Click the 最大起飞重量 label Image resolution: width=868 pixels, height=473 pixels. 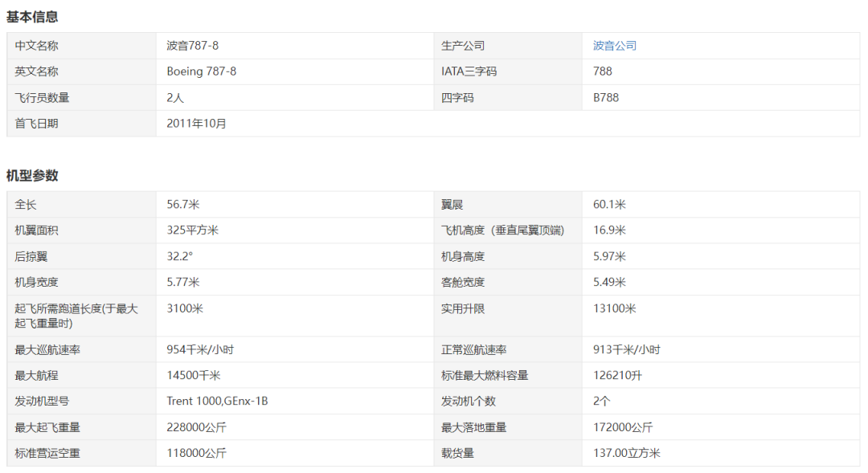tap(47, 428)
